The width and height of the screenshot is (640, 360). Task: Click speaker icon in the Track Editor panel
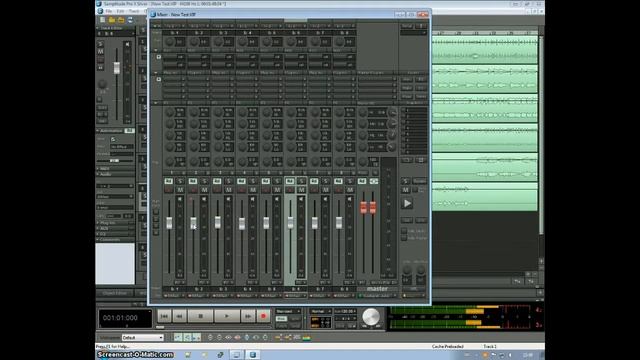[127, 44]
